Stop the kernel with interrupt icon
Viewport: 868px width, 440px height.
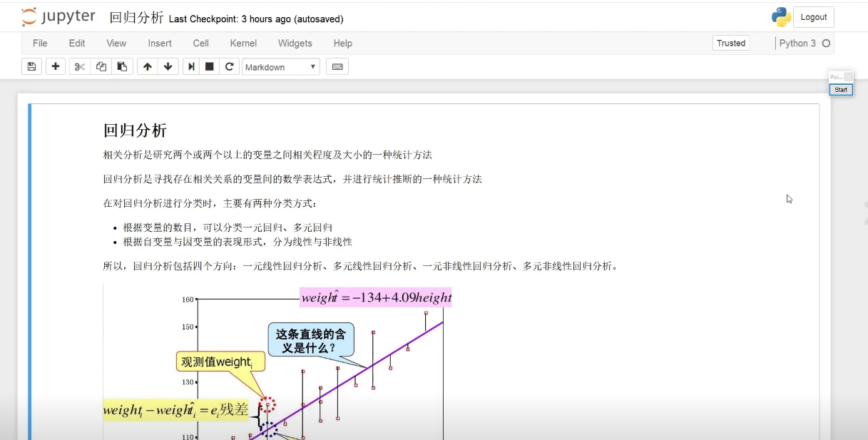pyautogui.click(x=210, y=66)
